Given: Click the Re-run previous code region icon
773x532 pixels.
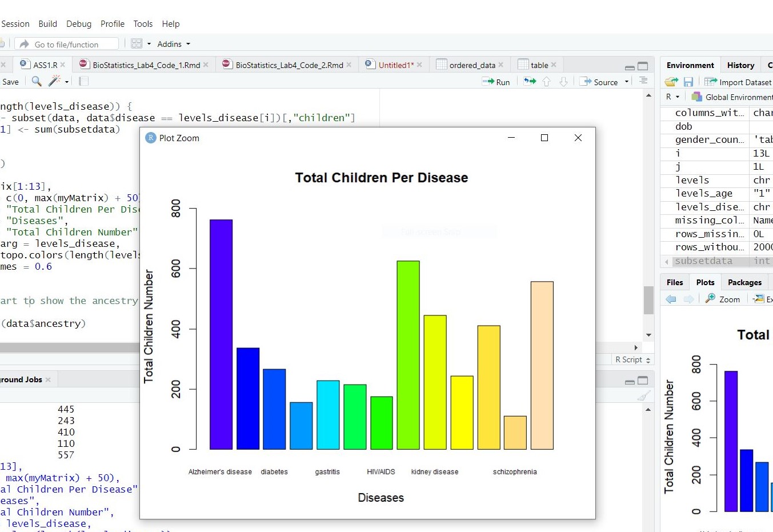Looking at the screenshot, I should click(x=530, y=82).
